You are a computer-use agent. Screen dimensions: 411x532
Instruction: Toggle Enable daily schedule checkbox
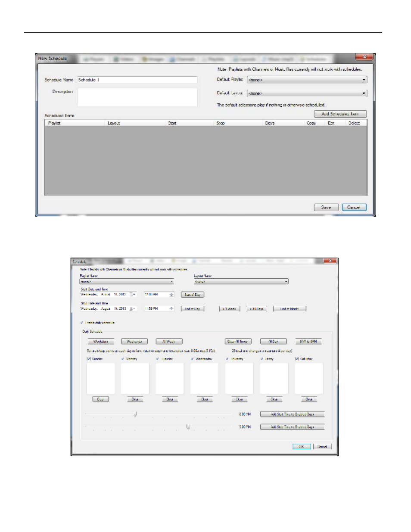[81, 323]
